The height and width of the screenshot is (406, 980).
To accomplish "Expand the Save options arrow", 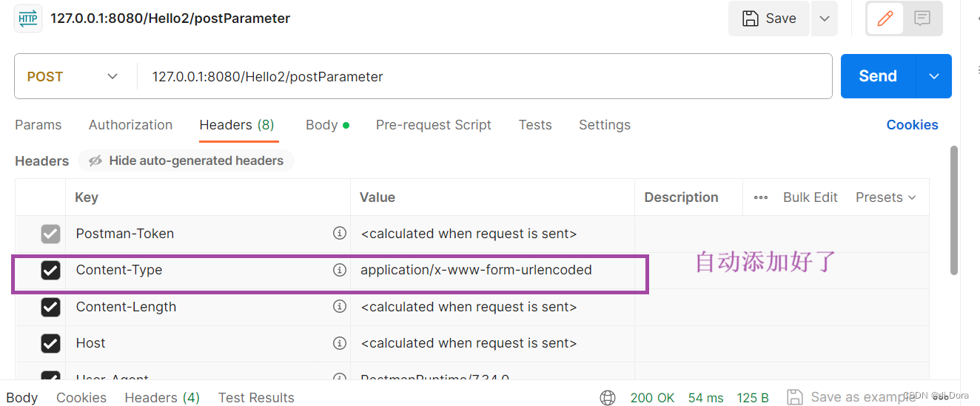I will pyautogui.click(x=825, y=18).
